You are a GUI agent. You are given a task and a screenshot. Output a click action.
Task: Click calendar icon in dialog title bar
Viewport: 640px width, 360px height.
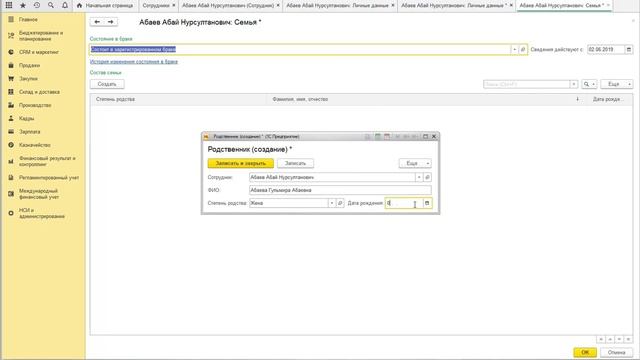[x=387, y=136]
